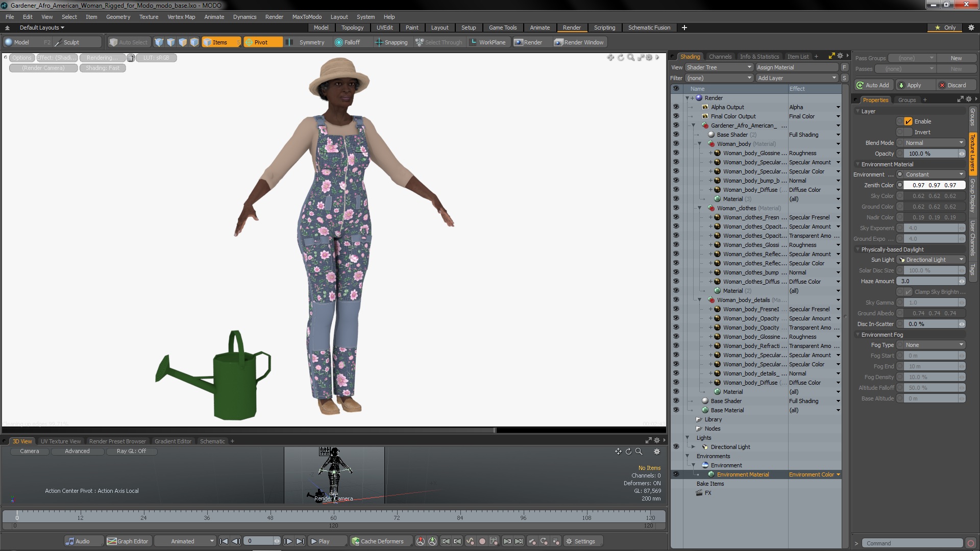Click the WorkPlane tool

[x=487, y=42]
